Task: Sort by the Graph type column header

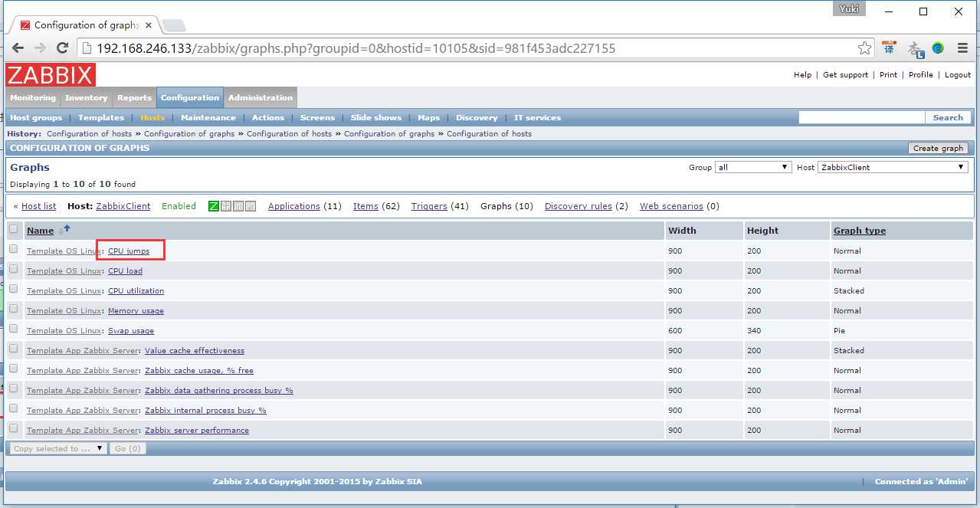Action: tap(860, 231)
